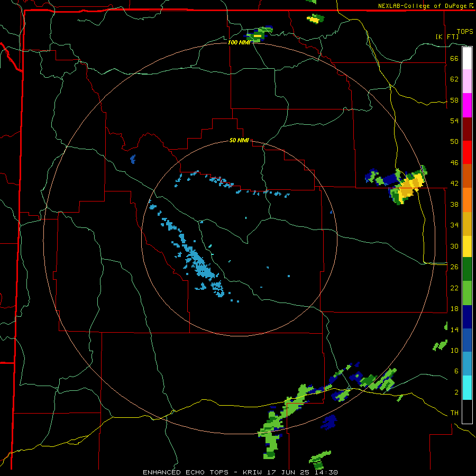Click the 30 value on the legend
Image resolution: width=476 pixels, height=476 pixels.
tap(454, 246)
